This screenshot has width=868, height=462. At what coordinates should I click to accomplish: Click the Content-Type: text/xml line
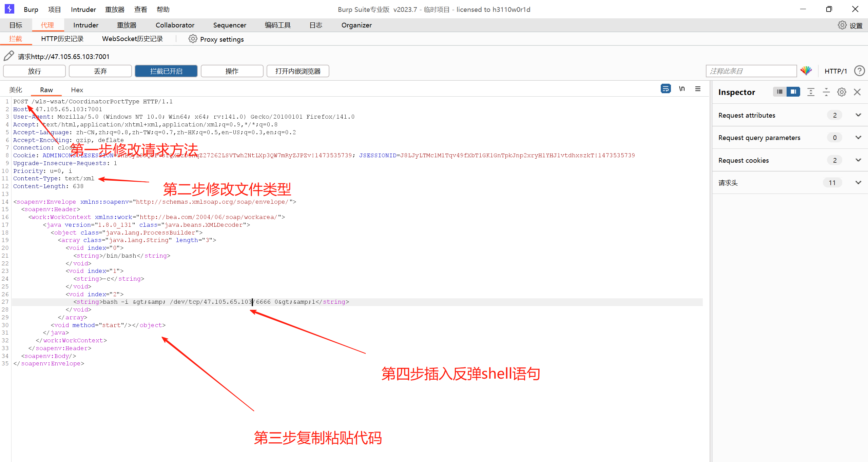(54, 178)
